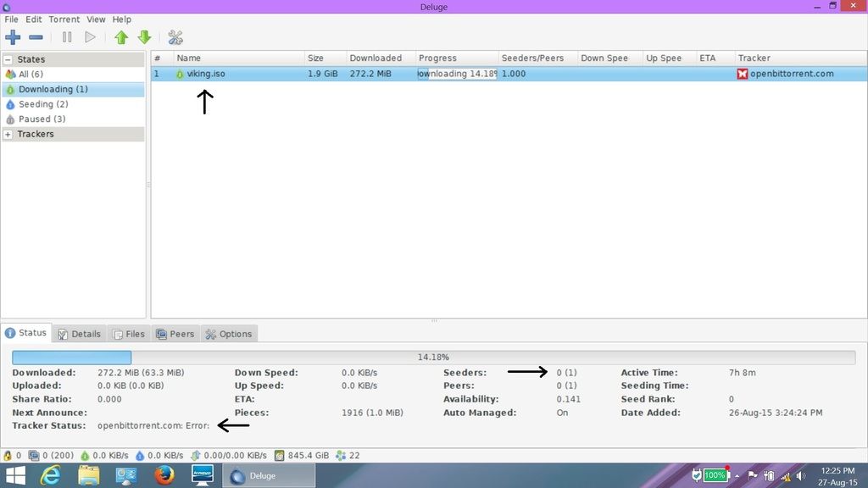Resume torrent with play icon
The height and width of the screenshot is (488, 868).
[x=90, y=37]
